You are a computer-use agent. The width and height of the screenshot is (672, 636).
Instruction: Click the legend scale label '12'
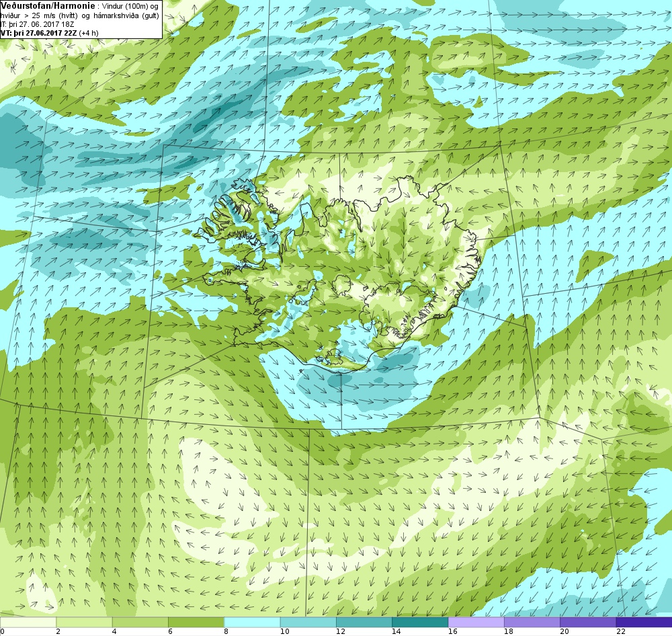(340, 631)
